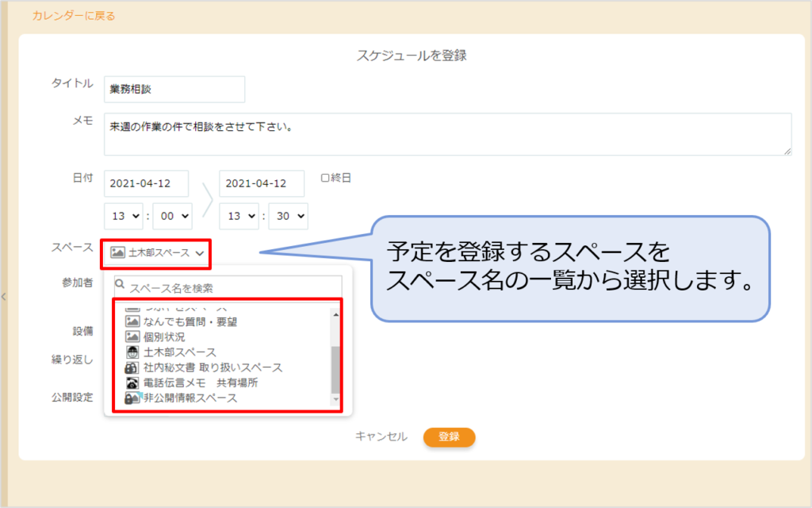
Task: Click the 個別状況 space icon
Action: tap(132, 337)
